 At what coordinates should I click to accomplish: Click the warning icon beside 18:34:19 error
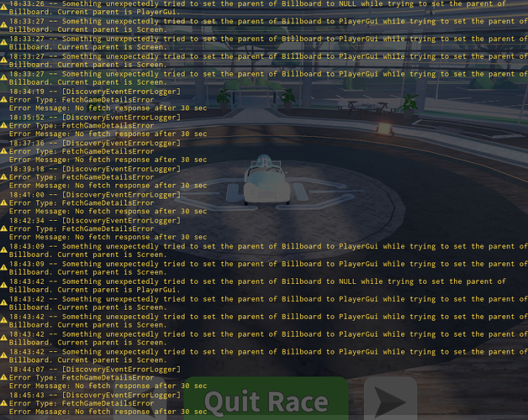pos(3,100)
